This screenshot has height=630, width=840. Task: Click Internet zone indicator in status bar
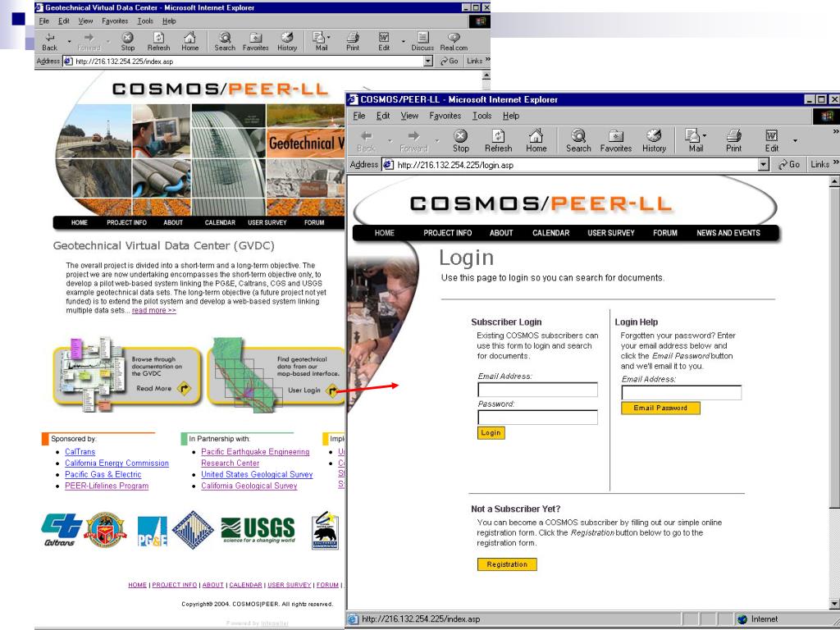pyautogui.click(x=757, y=619)
